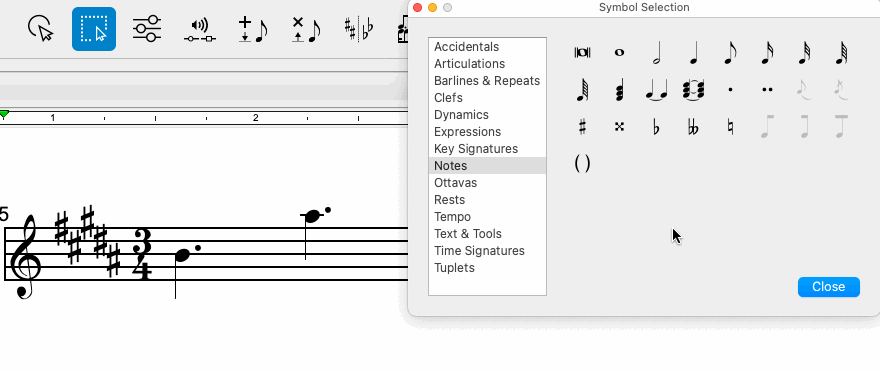This screenshot has width=880, height=370.
Task: Choose the half note symbol
Action: (656, 53)
